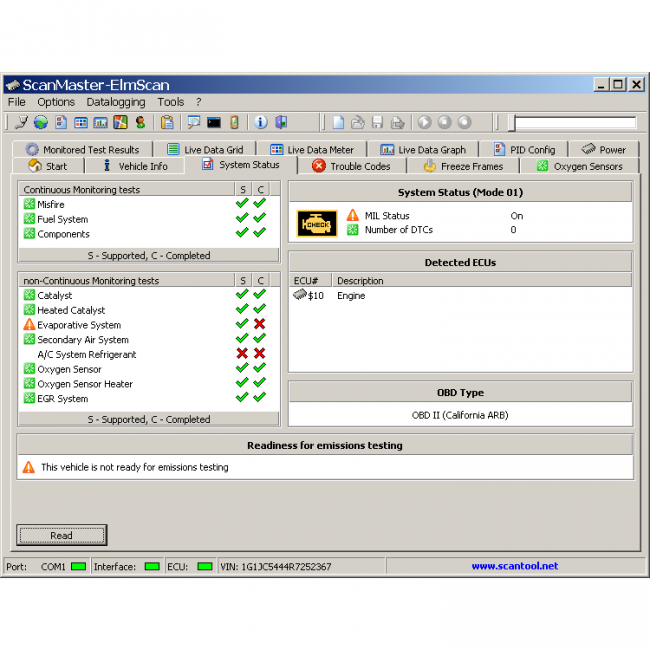The width and height of the screenshot is (650, 650).
Task: Open the Vehicle Info tab
Action: 135,166
